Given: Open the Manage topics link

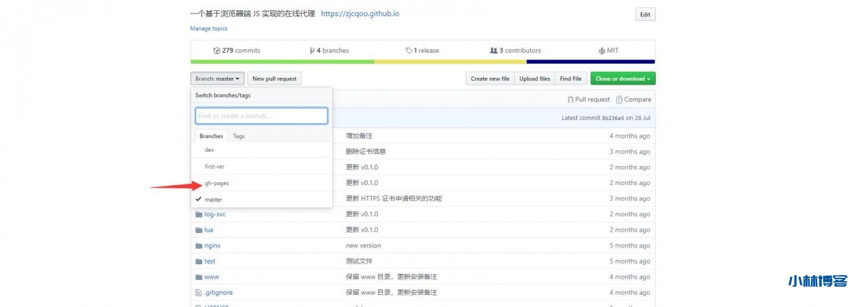Looking at the screenshot, I should (209, 28).
